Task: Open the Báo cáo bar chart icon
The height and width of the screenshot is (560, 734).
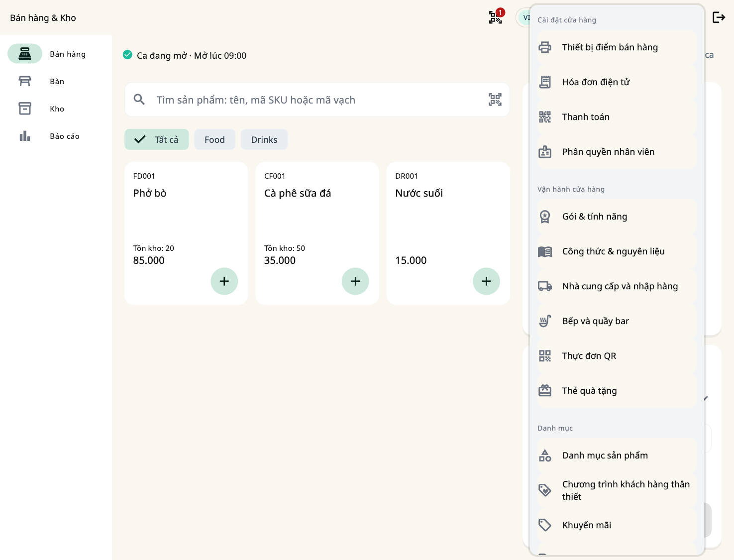Action: pos(25,136)
